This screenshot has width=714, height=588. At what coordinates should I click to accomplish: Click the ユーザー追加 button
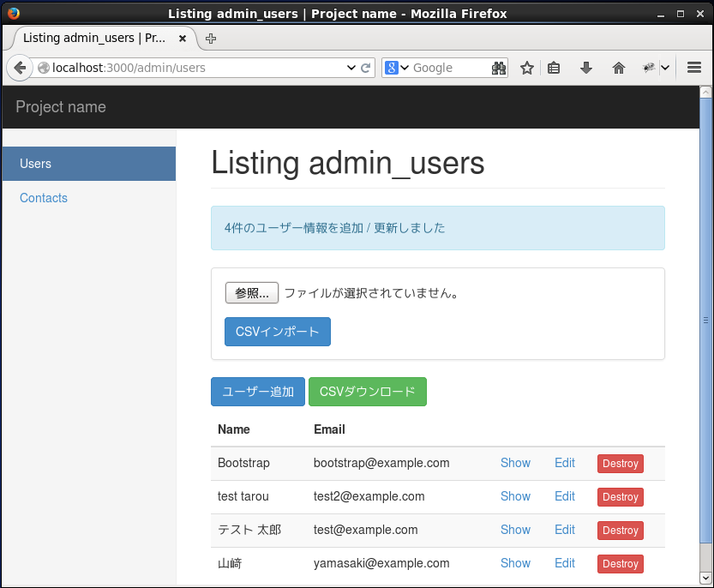tap(258, 392)
